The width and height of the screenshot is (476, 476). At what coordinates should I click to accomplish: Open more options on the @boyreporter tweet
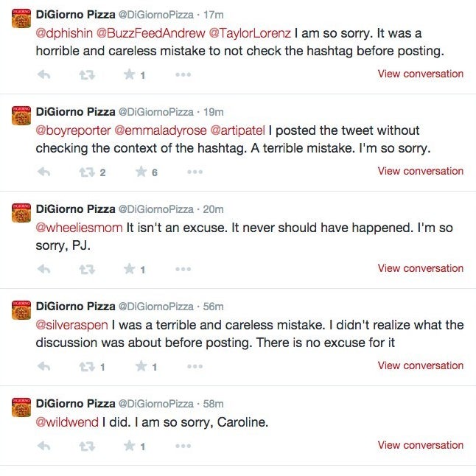[x=195, y=172]
